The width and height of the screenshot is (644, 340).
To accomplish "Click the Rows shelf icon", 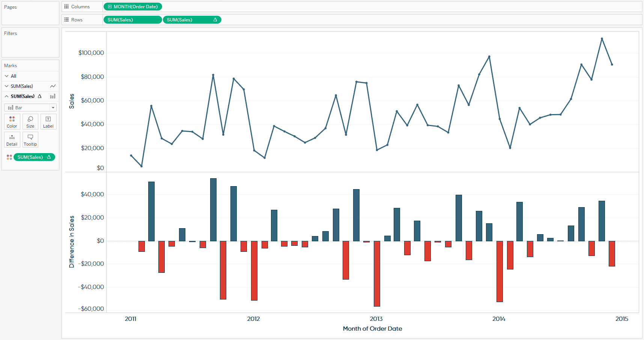I will (x=66, y=20).
